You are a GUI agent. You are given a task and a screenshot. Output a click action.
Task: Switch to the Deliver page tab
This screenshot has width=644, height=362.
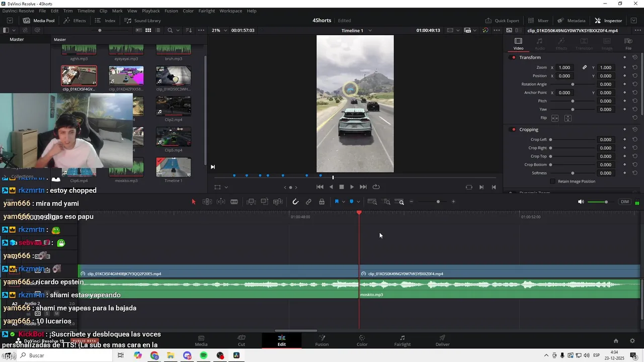pyautogui.click(x=443, y=340)
